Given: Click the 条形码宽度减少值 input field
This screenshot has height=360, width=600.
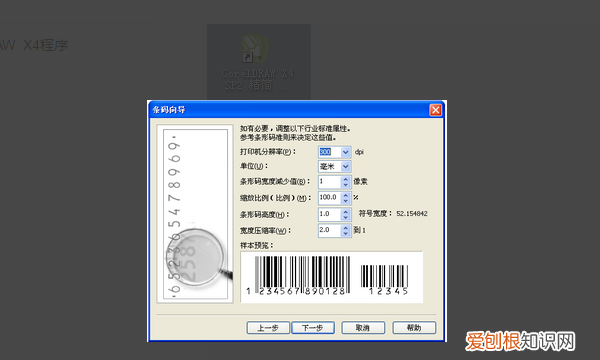Looking at the screenshot, I should pos(329,182).
